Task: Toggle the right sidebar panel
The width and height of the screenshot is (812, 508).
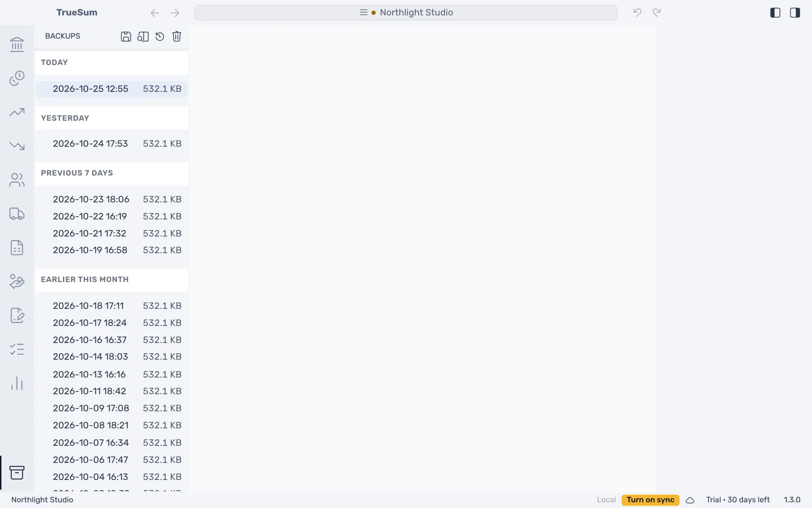Action: 795,13
